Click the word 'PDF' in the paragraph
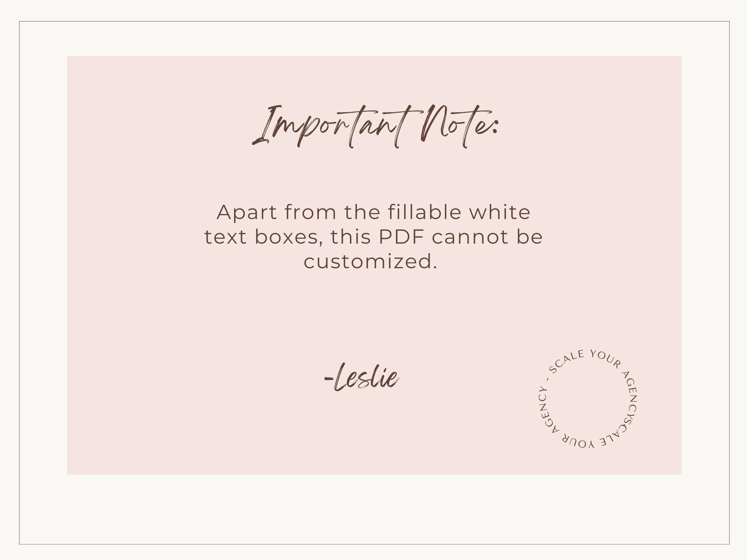Screen dimensions: 747x560 coord(401,237)
